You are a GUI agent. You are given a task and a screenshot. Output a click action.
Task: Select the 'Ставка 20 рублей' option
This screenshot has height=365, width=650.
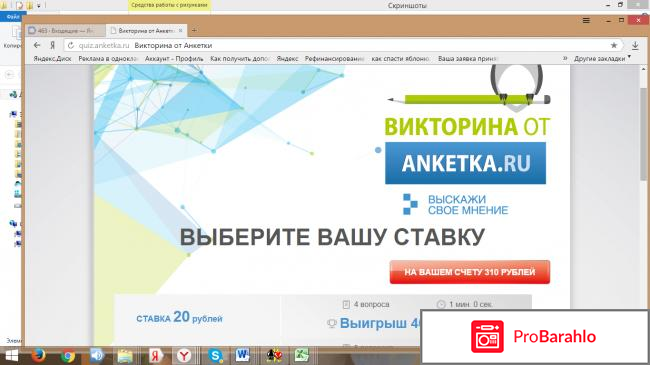179,318
